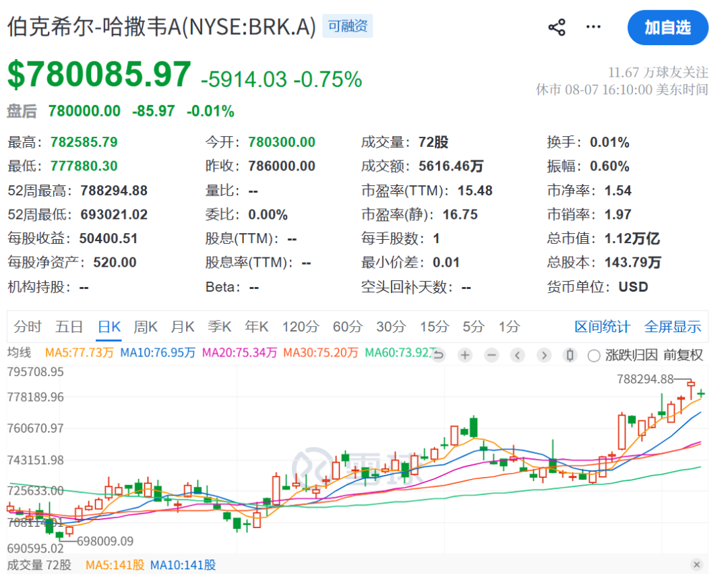Screen dimensions: 728x574
Task: Click the 每股收益 value 50400.51
Action: tap(108, 238)
